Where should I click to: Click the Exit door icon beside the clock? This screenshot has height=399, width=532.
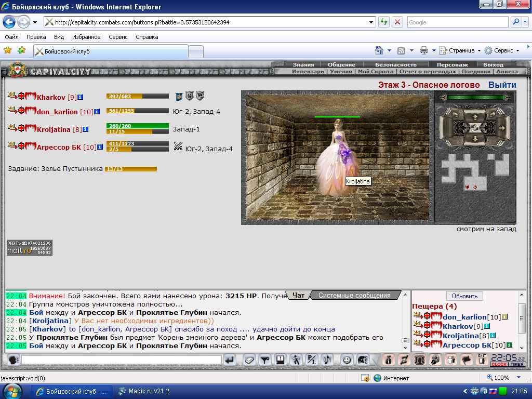point(482,360)
